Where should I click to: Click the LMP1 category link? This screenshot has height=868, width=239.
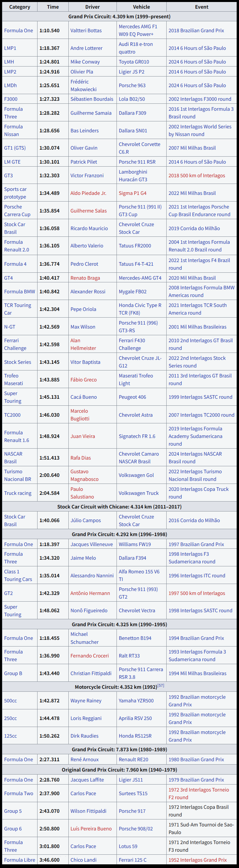coord(10,48)
